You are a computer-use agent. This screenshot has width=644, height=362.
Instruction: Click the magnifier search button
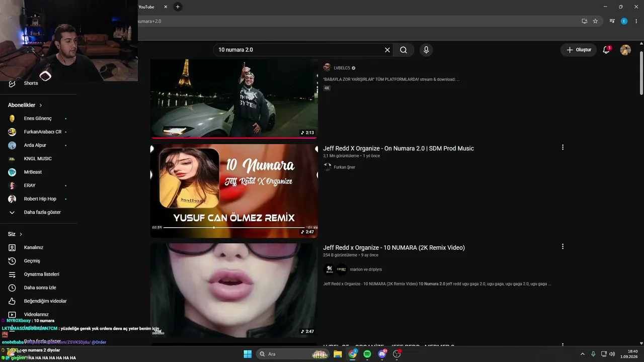(404, 50)
